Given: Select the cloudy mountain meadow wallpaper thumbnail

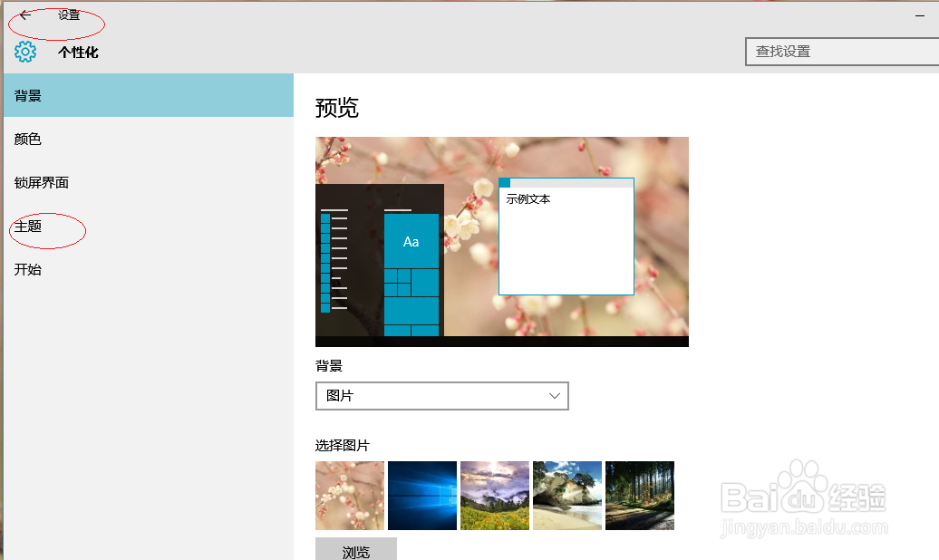Looking at the screenshot, I should (x=495, y=496).
